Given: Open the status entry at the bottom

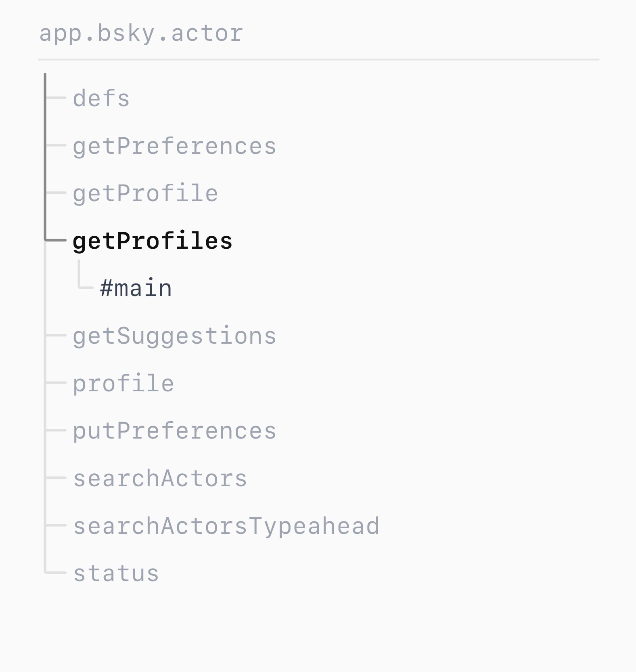Looking at the screenshot, I should (x=116, y=573).
